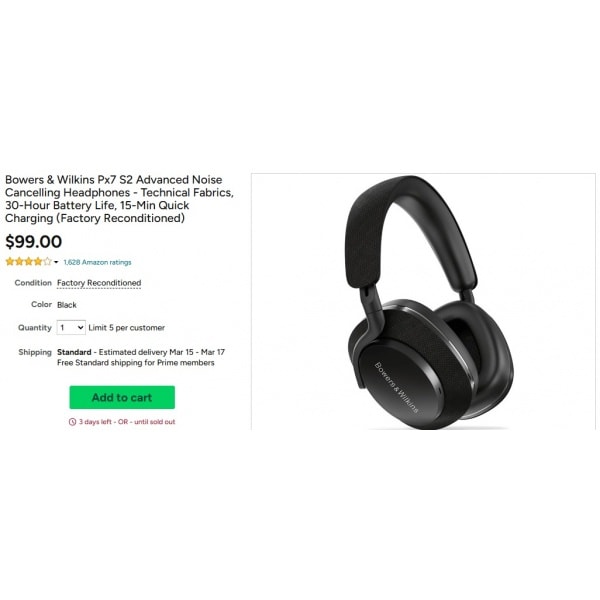The width and height of the screenshot is (600, 600).
Task: Click the Shipping label
Action: 35,352
